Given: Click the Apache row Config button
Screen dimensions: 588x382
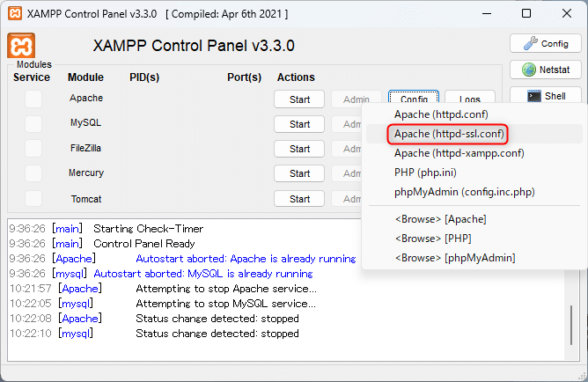Looking at the screenshot, I should pos(414,97).
